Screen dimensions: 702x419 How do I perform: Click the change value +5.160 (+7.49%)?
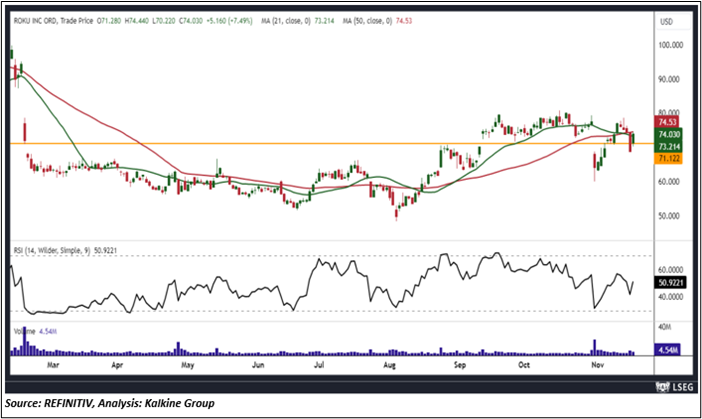[230, 21]
